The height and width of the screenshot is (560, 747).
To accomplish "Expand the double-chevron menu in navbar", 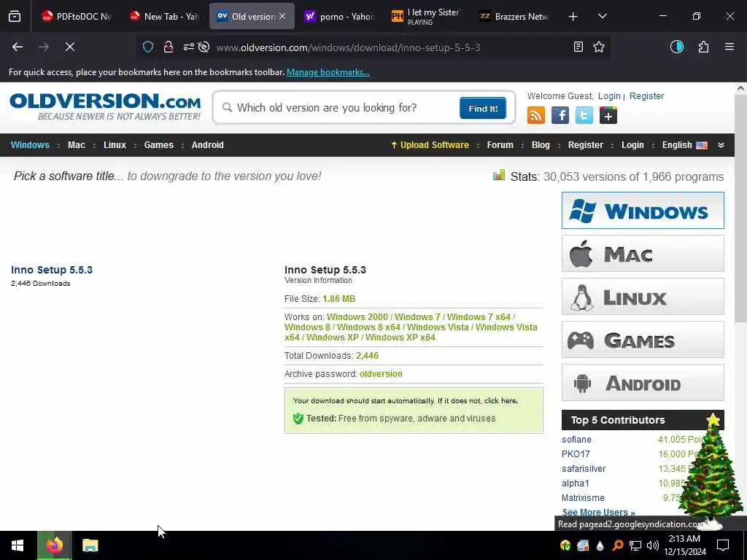I will [x=721, y=145].
